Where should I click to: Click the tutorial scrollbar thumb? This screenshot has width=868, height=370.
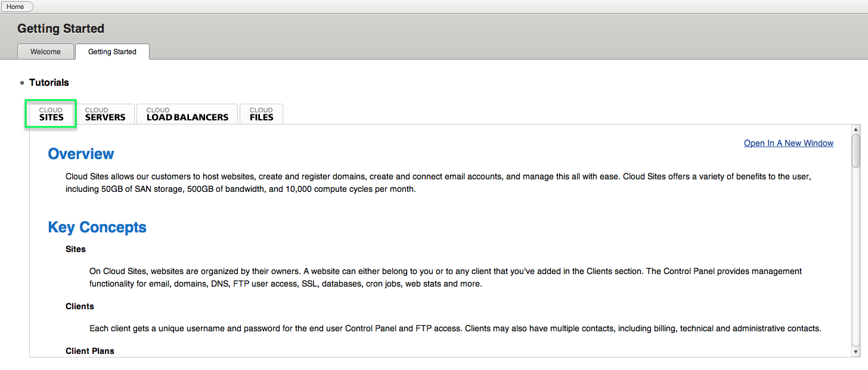[x=856, y=151]
